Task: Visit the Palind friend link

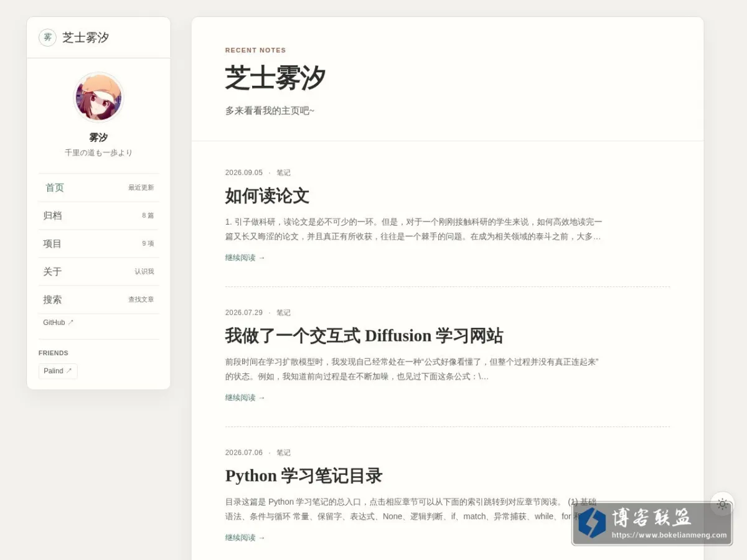Action: tap(58, 371)
